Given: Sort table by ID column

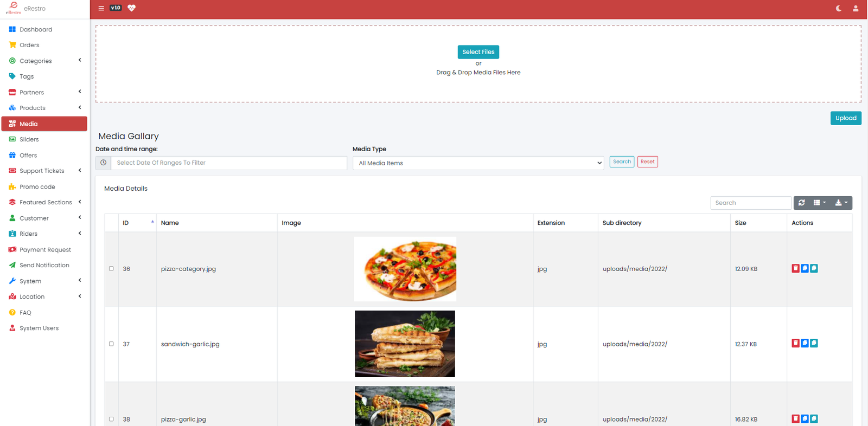Looking at the screenshot, I should [137, 223].
